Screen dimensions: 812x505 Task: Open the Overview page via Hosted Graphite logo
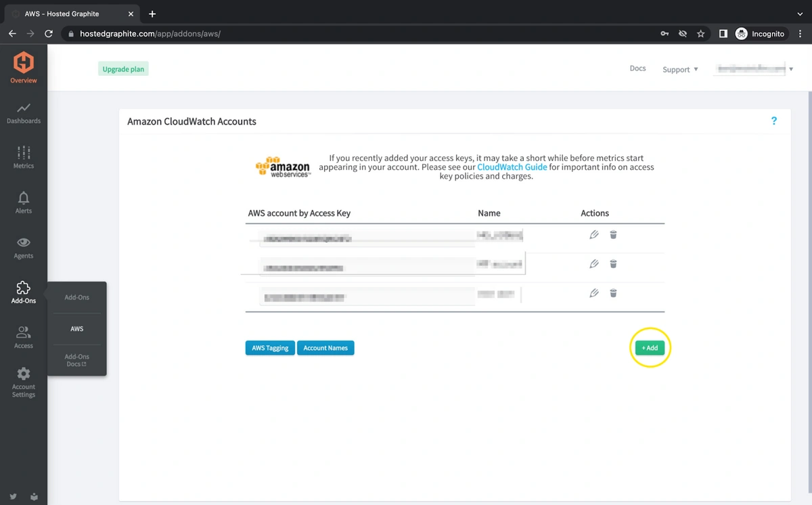pyautogui.click(x=24, y=68)
